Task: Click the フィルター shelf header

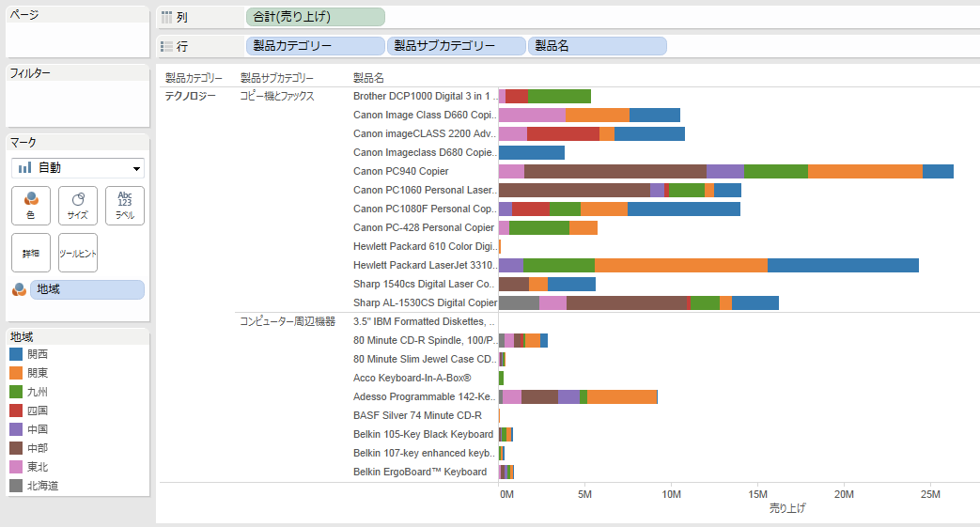Action: (30, 72)
